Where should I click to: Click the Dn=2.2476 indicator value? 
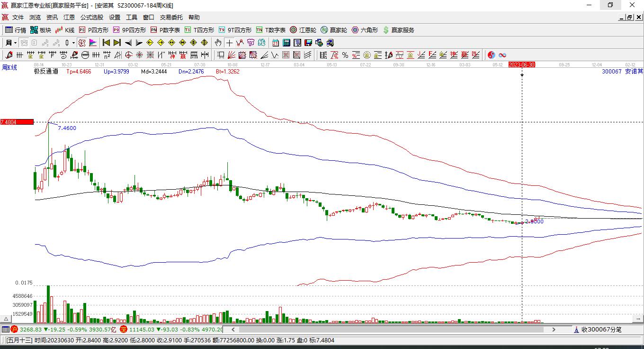tap(191, 72)
